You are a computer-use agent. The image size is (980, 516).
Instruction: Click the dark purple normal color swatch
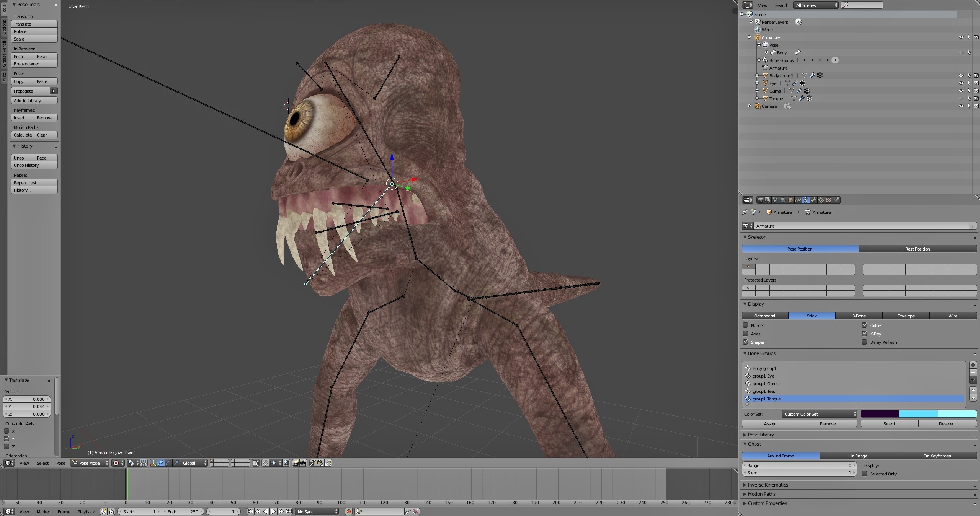tap(880, 414)
